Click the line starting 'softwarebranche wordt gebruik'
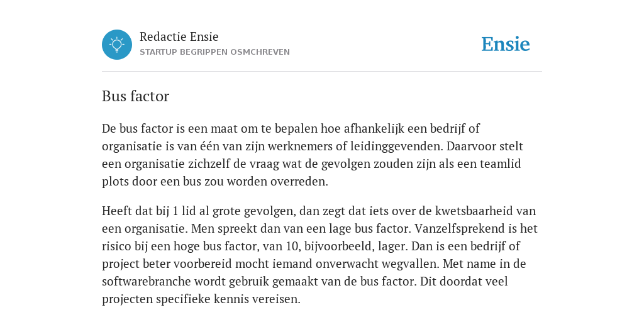The width and height of the screenshot is (644, 322). coord(305,281)
